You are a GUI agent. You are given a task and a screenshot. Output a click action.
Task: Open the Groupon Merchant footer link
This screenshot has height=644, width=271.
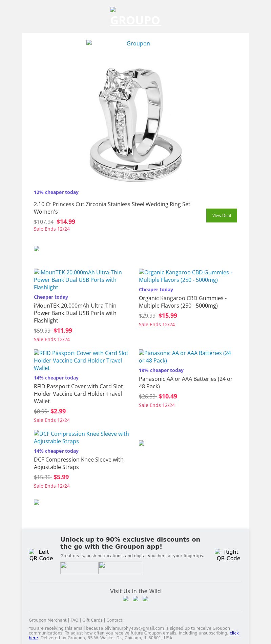coord(47,620)
